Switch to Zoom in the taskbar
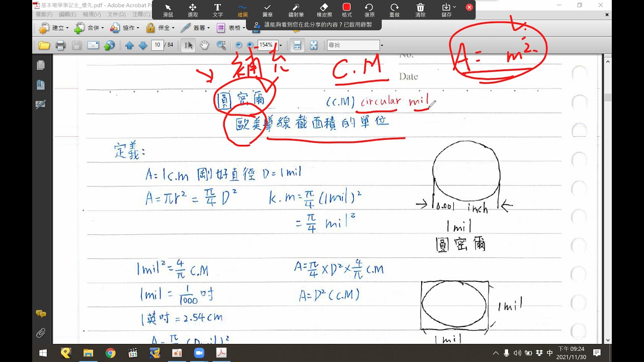Image resolution: width=644 pixels, height=362 pixels. [199, 353]
